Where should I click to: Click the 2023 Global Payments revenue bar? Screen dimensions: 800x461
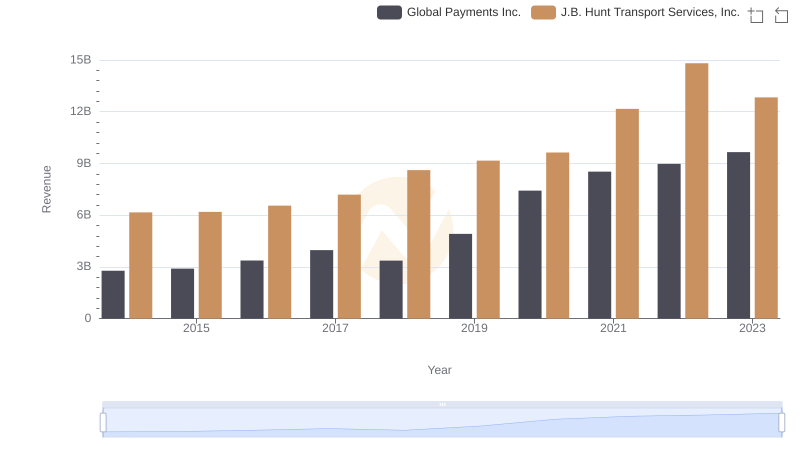pyautogui.click(x=738, y=235)
